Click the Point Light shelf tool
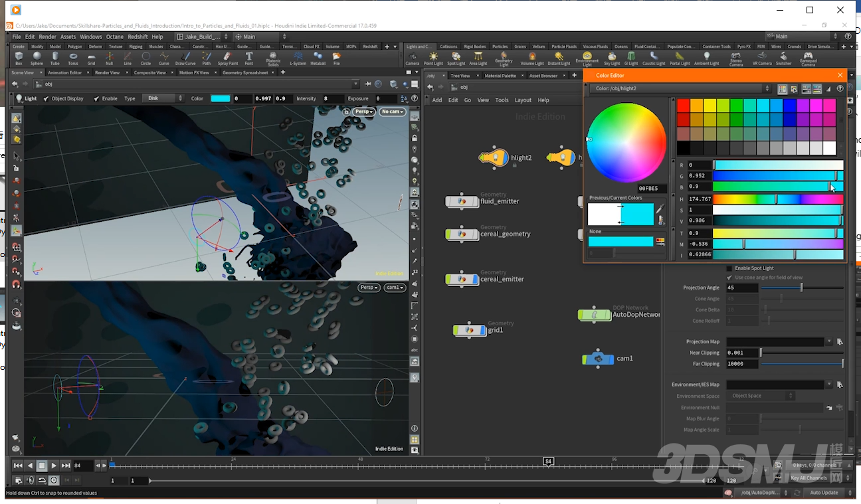 [x=433, y=58]
